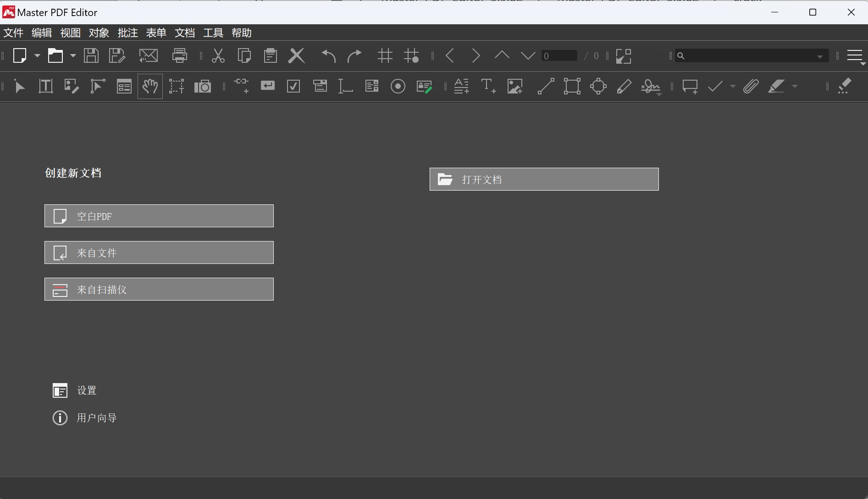Select the sticky note comment tool
This screenshot has height=499, width=868.
[690, 86]
